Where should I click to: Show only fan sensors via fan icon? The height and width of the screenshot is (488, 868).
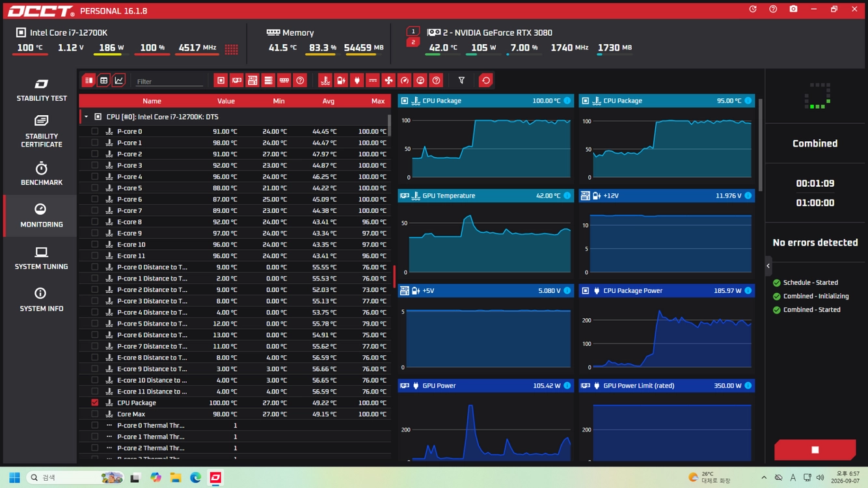388,81
